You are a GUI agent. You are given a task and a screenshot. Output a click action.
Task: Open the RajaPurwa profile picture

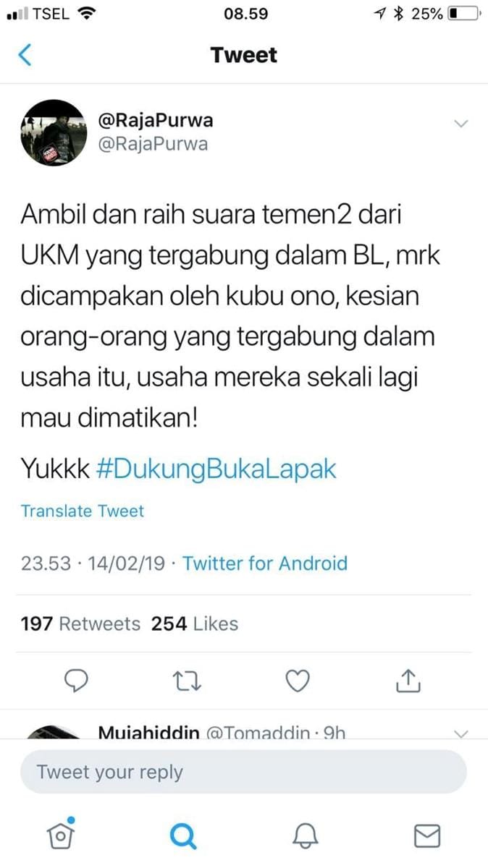54,132
